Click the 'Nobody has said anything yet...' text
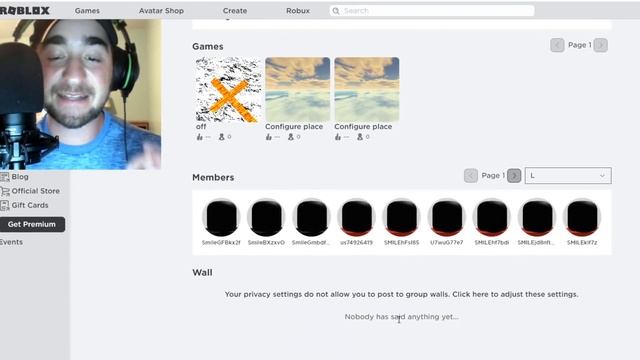The height and width of the screenshot is (360, 640). click(x=401, y=317)
